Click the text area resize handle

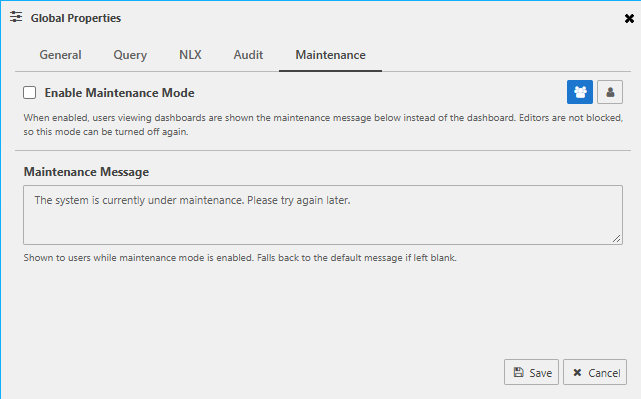616,238
